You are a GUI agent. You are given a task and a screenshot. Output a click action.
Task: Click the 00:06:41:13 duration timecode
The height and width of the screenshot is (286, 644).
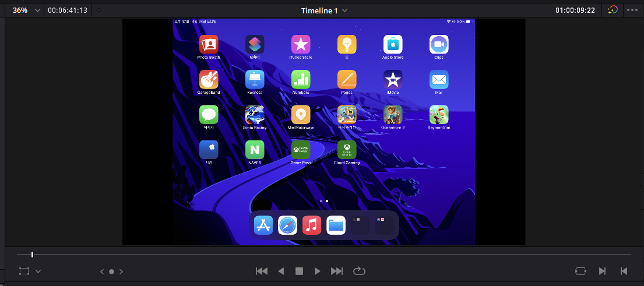click(x=68, y=10)
